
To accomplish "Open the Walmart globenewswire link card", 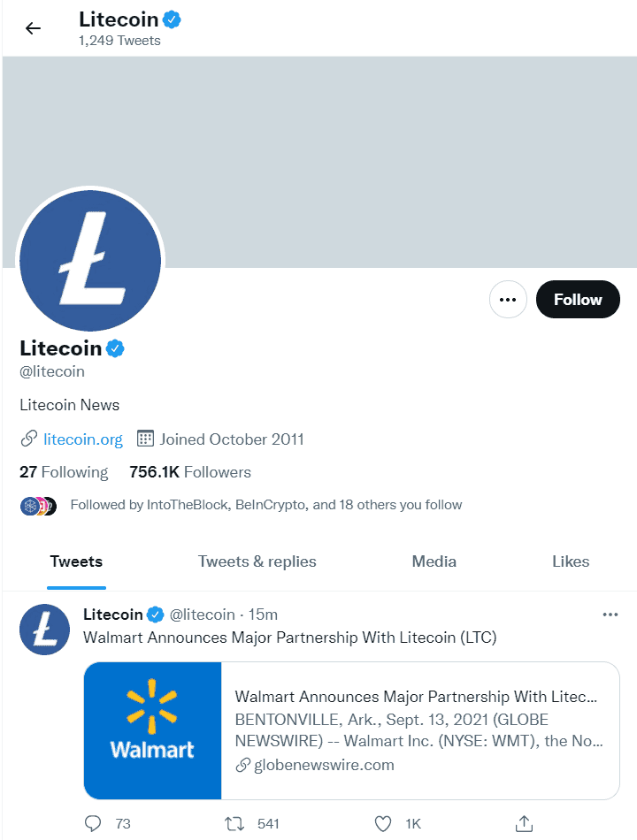I will (x=419, y=730).
